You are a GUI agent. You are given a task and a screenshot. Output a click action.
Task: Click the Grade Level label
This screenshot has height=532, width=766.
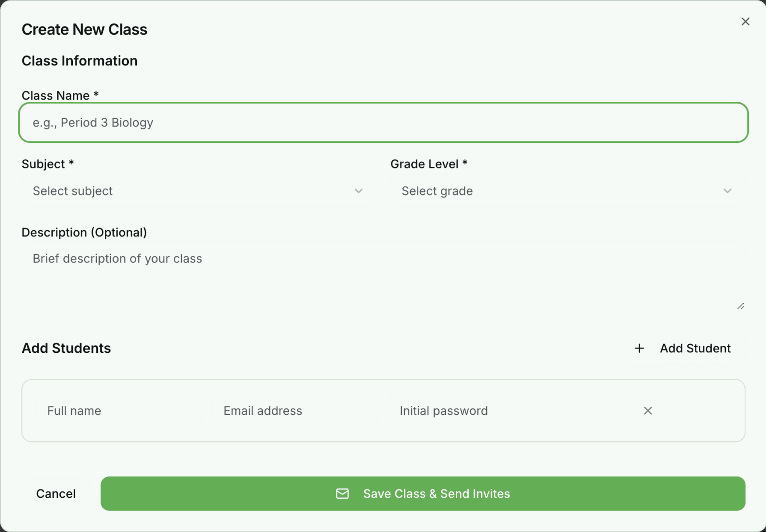click(x=428, y=164)
